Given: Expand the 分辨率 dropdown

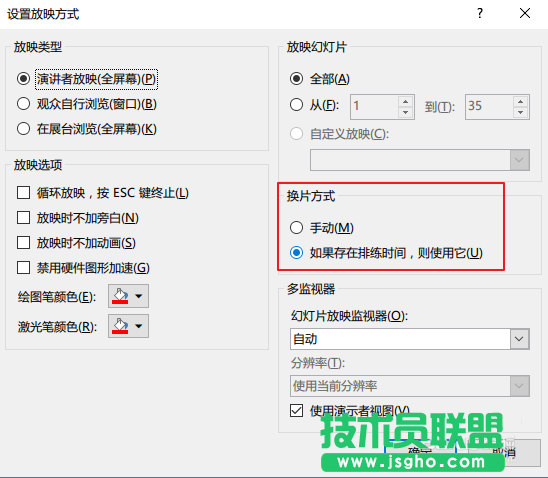Looking at the screenshot, I should (x=519, y=386).
